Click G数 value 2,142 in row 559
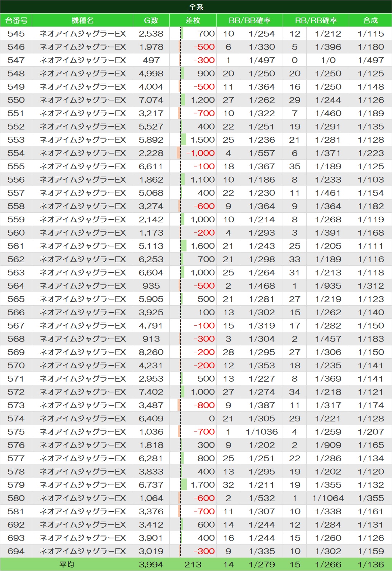Image resolution: width=392 pixels, height=571 pixels. click(151, 220)
